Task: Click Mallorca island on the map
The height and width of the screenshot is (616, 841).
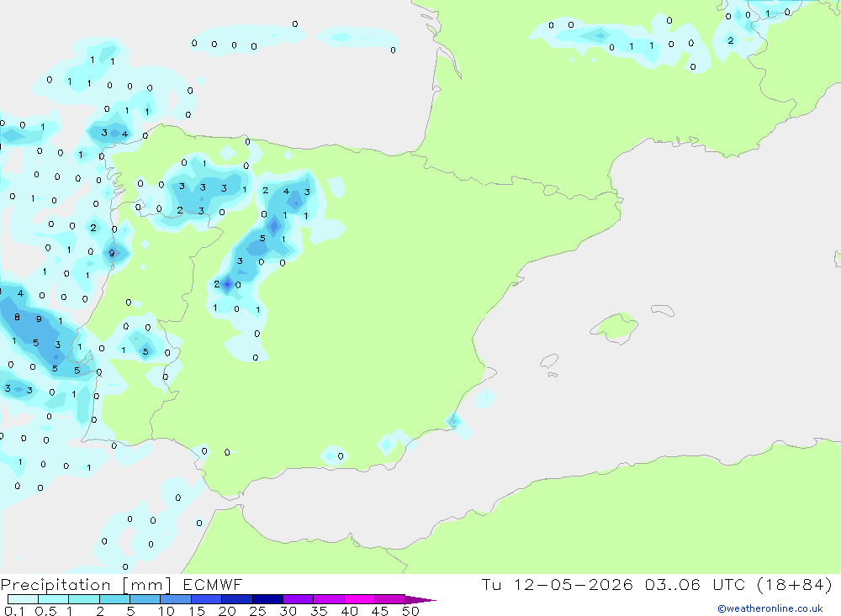Action: click(615, 327)
